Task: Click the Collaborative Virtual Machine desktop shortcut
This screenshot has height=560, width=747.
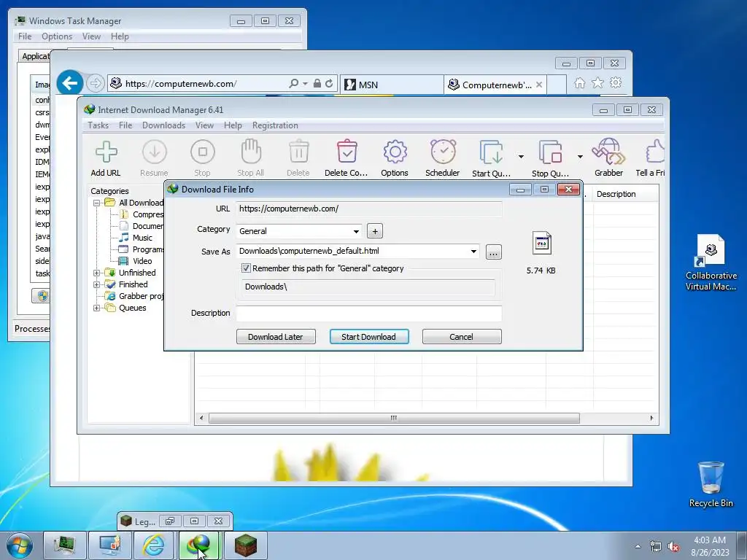Action: 711,262
